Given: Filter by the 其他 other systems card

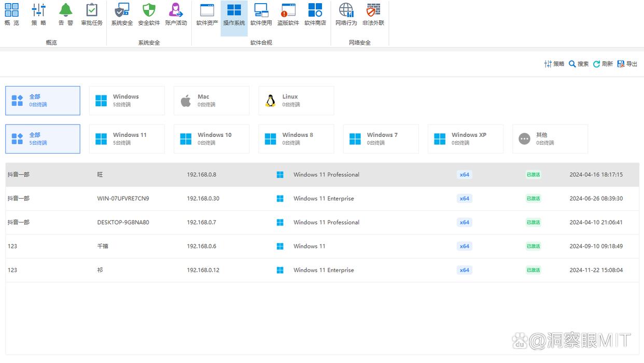Looking at the screenshot, I should (550, 139).
